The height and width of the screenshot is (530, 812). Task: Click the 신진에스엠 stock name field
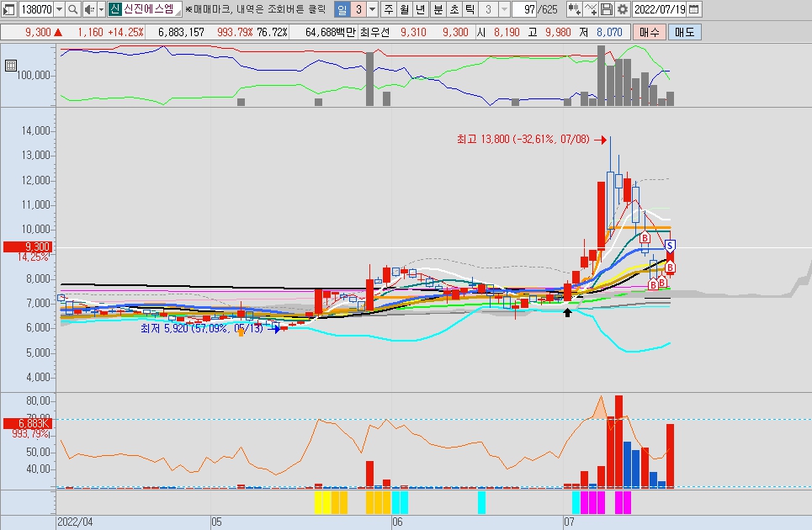tap(145, 9)
